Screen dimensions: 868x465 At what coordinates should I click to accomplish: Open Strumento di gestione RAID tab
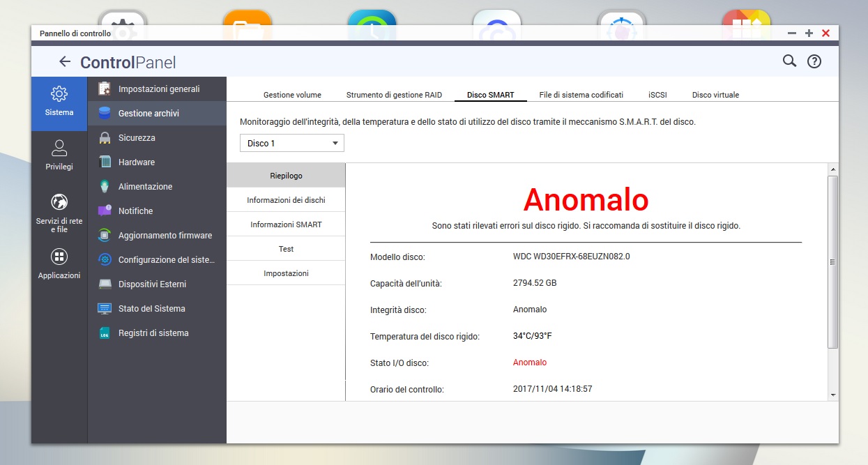pos(394,95)
